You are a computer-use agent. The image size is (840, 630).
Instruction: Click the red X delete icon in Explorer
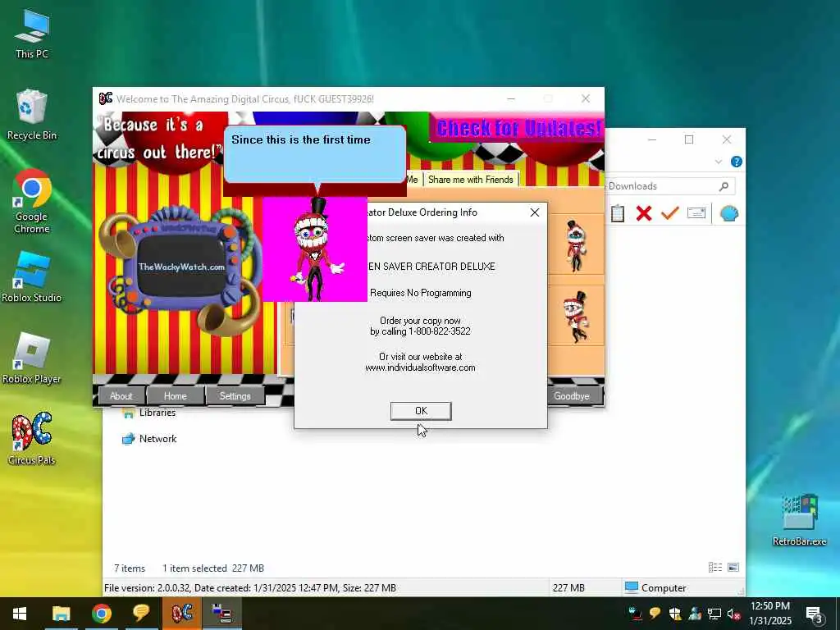(644, 213)
